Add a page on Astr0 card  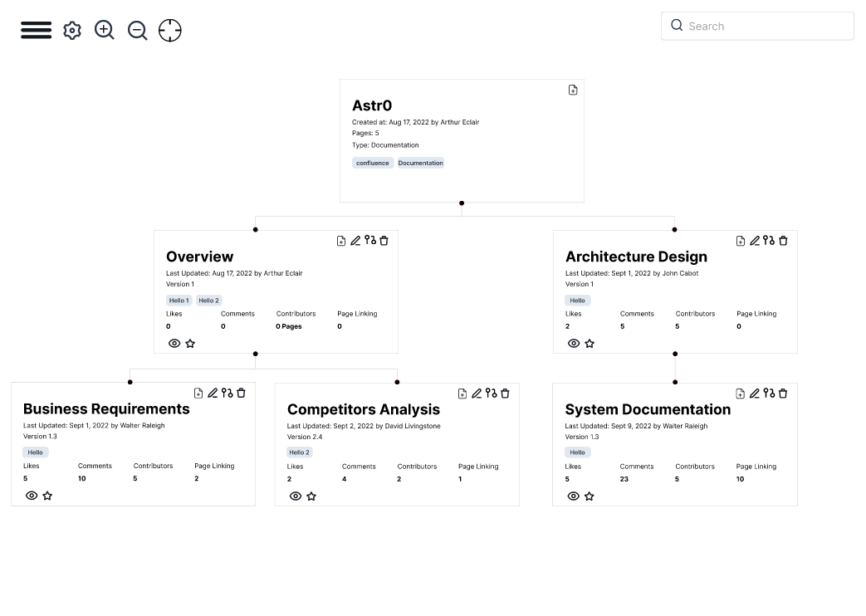(573, 90)
